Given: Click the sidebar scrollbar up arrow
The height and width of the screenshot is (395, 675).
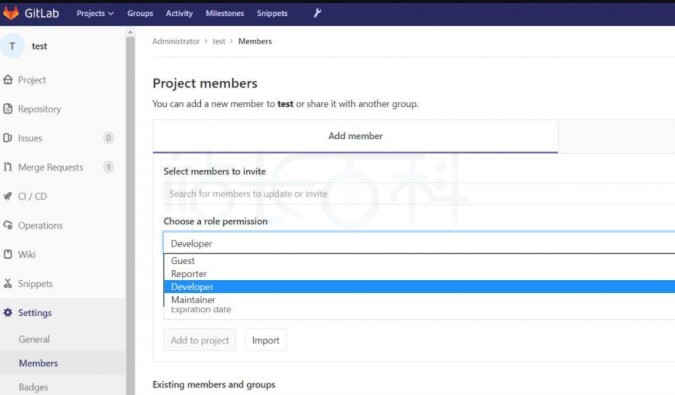Looking at the screenshot, I should click(130, 32).
